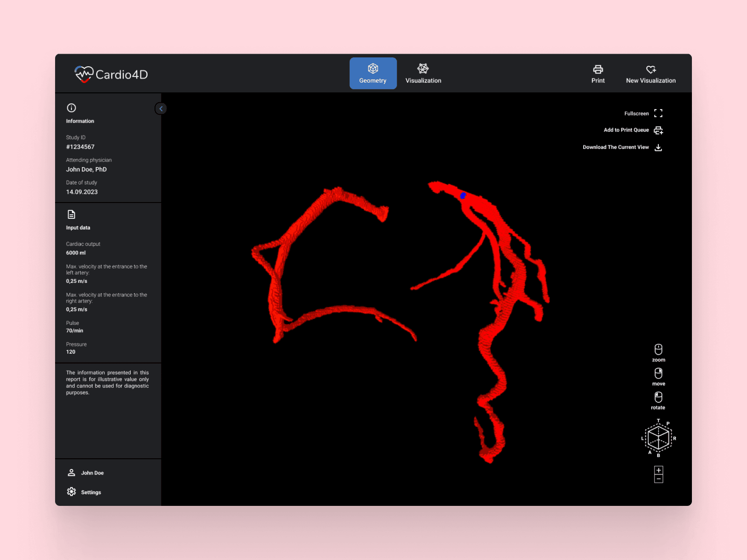Click the Visualization mesh icon
Image resolution: width=747 pixels, height=560 pixels.
423,69
